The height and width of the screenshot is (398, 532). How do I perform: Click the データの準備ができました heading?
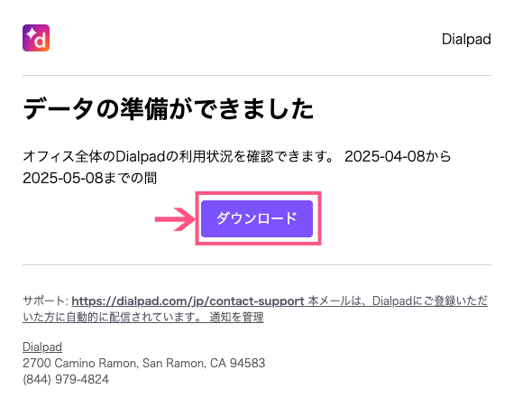tap(169, 109)
